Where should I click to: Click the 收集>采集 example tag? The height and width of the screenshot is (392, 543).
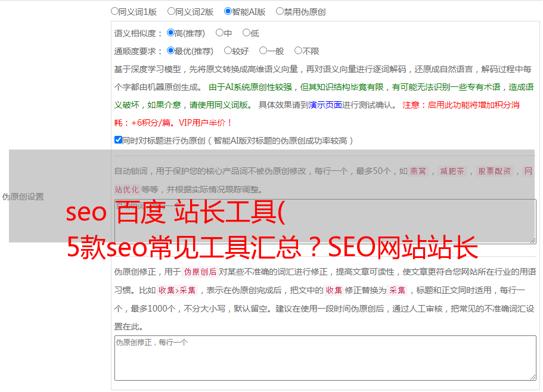177,290
